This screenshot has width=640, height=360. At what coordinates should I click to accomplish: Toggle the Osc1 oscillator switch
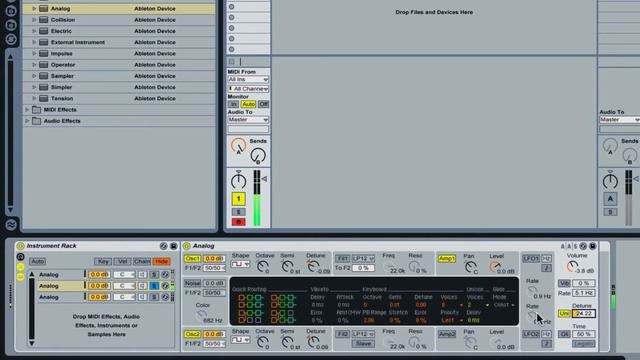coord(192,259)
